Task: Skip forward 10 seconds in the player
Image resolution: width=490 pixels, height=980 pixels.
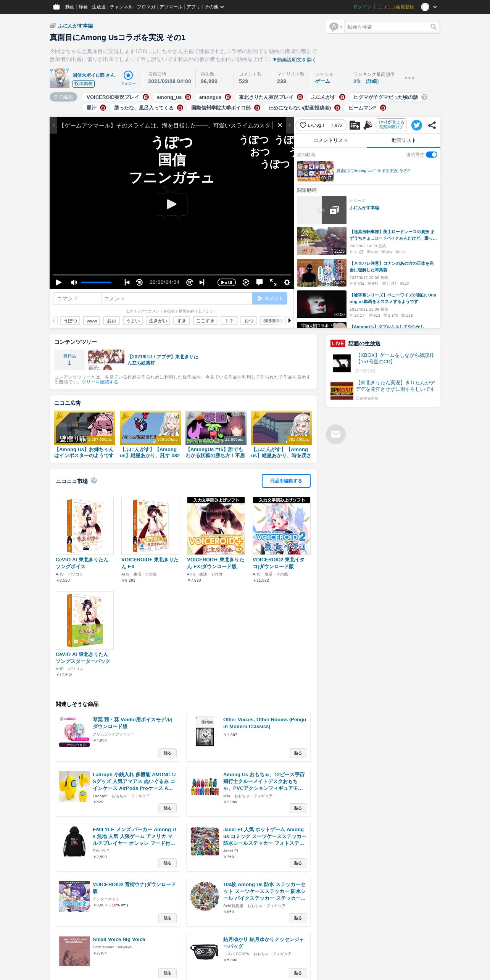Action: (190, 282)
